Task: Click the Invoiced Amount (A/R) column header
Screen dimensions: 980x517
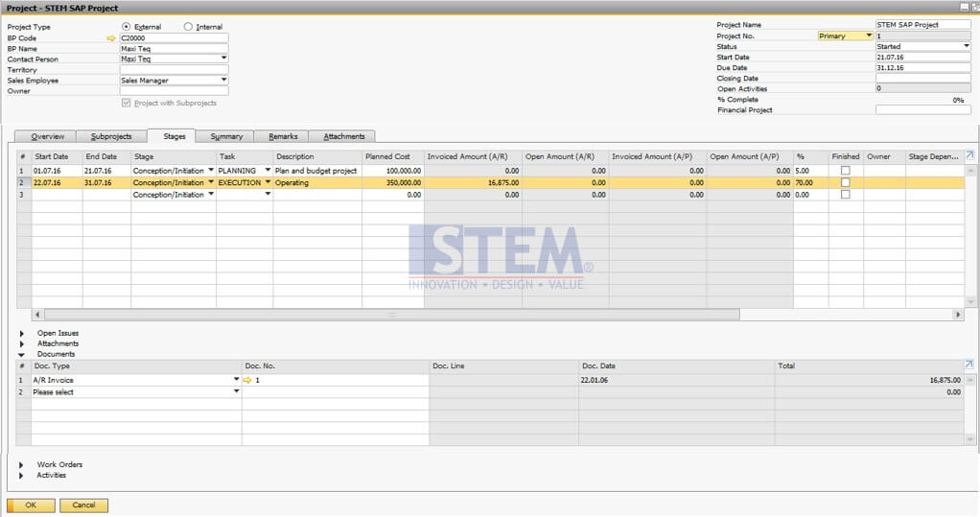Action: (x=473, y=156)
